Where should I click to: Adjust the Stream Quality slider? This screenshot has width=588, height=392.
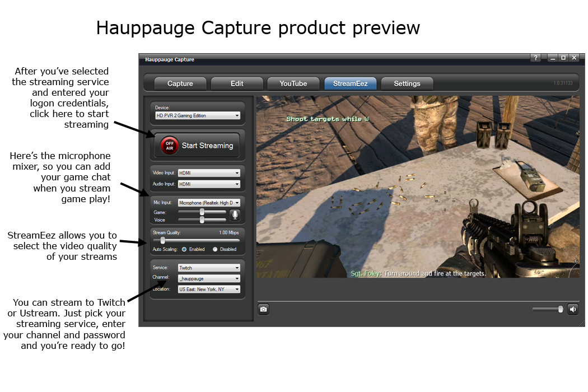(162, 240)
